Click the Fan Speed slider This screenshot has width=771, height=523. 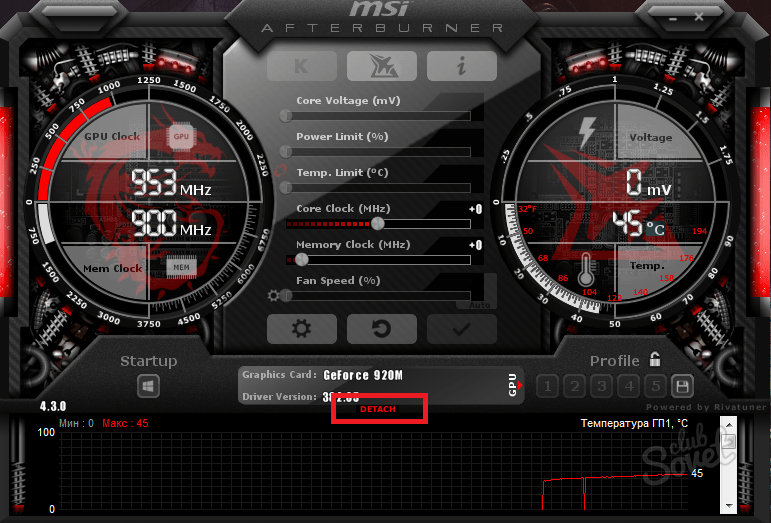point(378,296)
